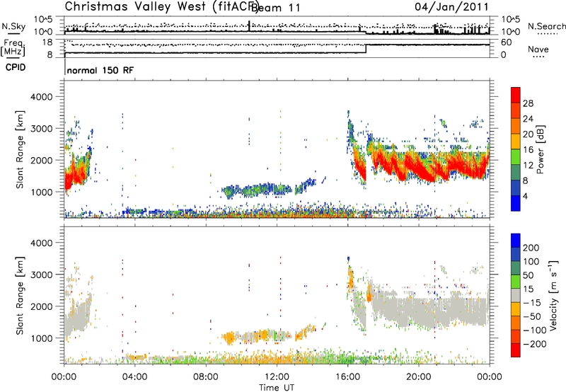The image size is (566, 392).
Task: Click the '28' label on Power color bar
Action: point(528,103)
